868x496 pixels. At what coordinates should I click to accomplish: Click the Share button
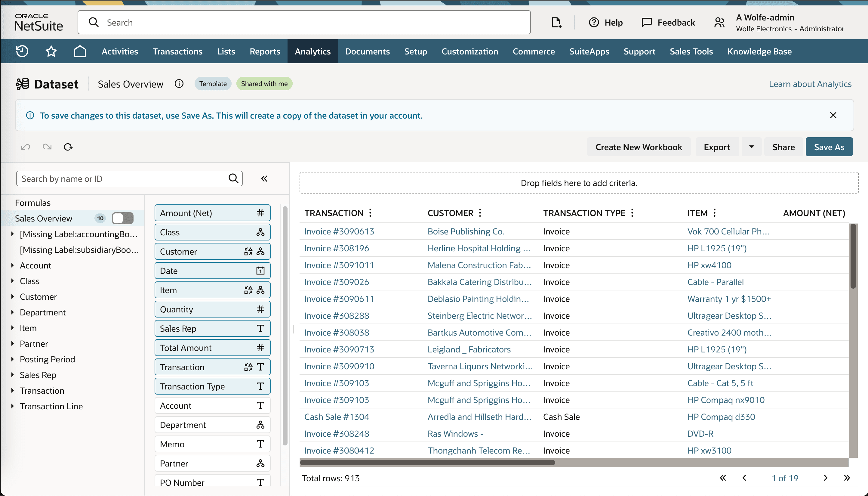(x=783, y=147)
